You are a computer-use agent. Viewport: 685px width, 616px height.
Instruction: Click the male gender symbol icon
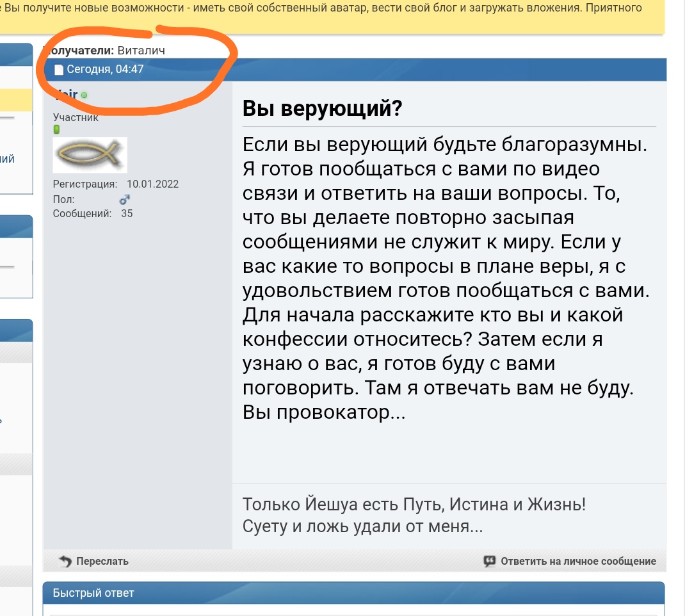coord(125,200)
